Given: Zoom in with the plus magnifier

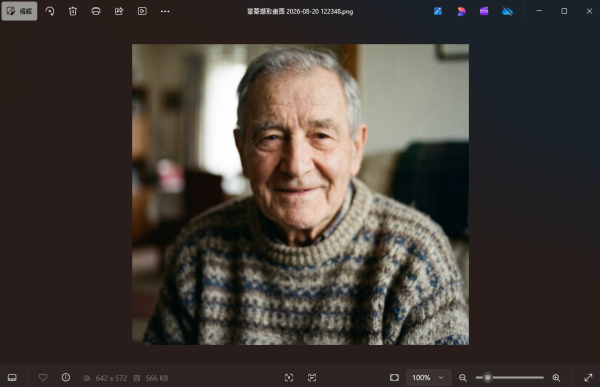Looking at the screenshot, I should pyautogui.click(x=556, y=378).
